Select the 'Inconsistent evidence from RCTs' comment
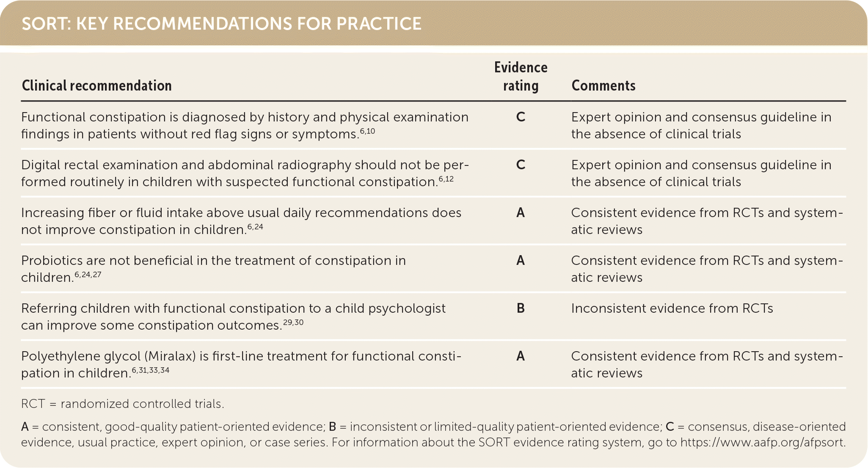 [x=672, y=308]
